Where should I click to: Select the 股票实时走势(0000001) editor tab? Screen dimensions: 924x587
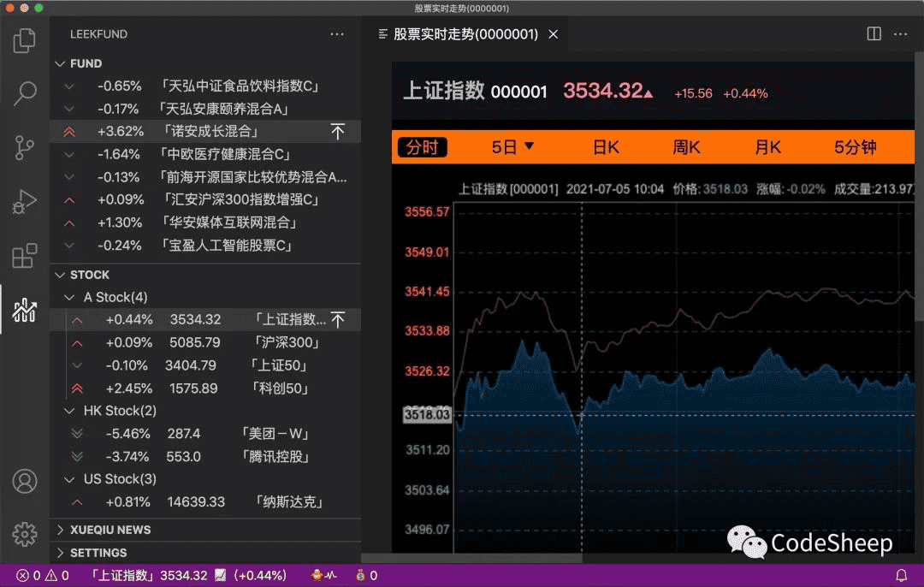point(465,34)
